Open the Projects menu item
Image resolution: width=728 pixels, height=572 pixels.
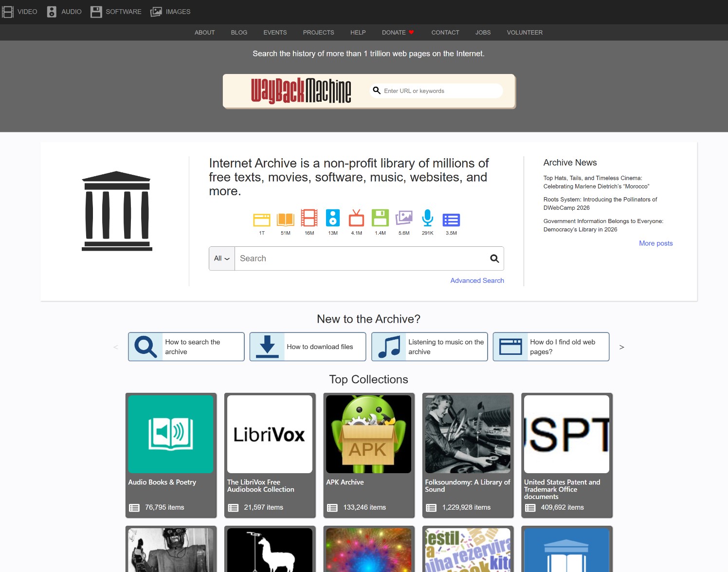click(319, 33)
